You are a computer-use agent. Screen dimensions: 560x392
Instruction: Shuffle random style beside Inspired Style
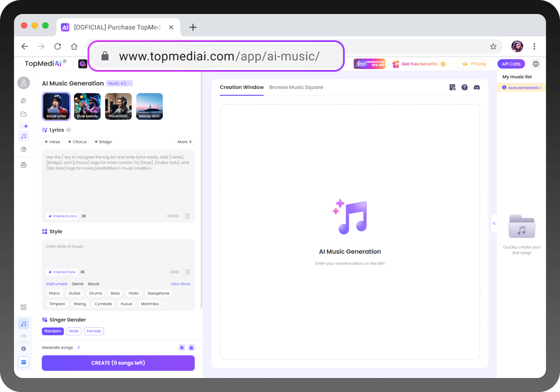coord(82,272)
